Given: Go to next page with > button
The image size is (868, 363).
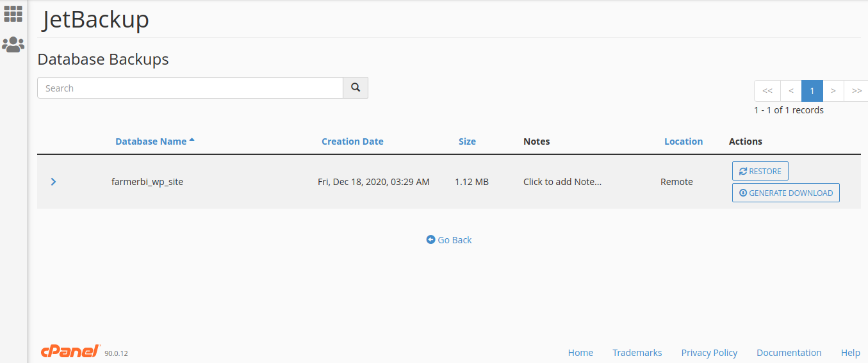Looking at the screenshot, I should click(833, 91).
